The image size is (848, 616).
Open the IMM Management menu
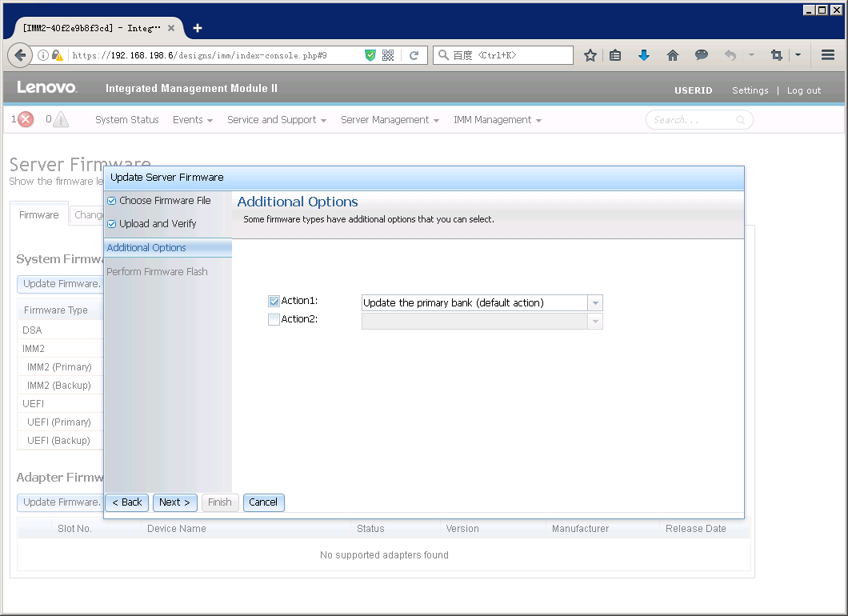pyautogui.click(x=497, y=120)
